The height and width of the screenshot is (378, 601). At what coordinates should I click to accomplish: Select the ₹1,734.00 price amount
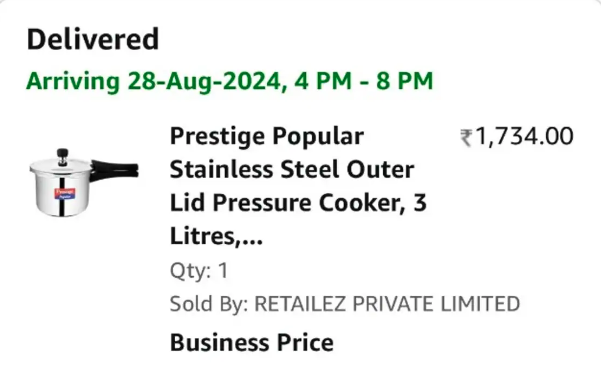point(517,137)
